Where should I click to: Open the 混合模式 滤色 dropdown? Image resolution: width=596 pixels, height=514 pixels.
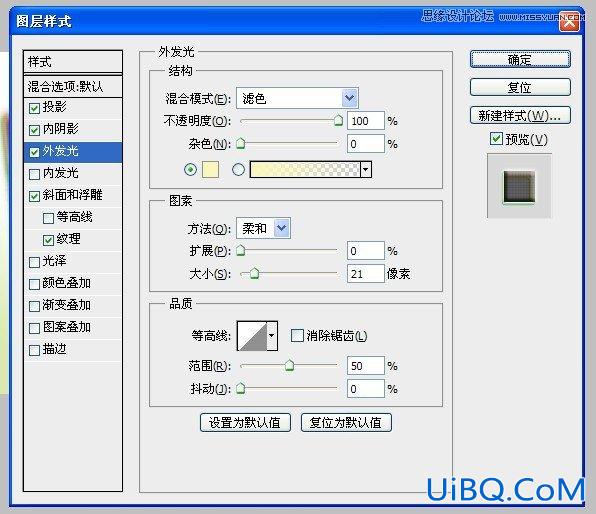(297, 98)
